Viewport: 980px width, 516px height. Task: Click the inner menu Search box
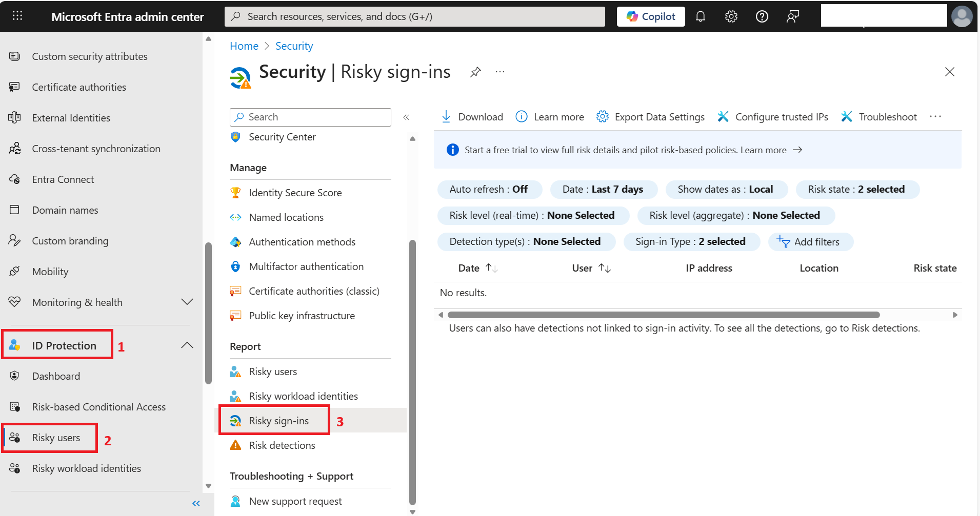(310, 117)
